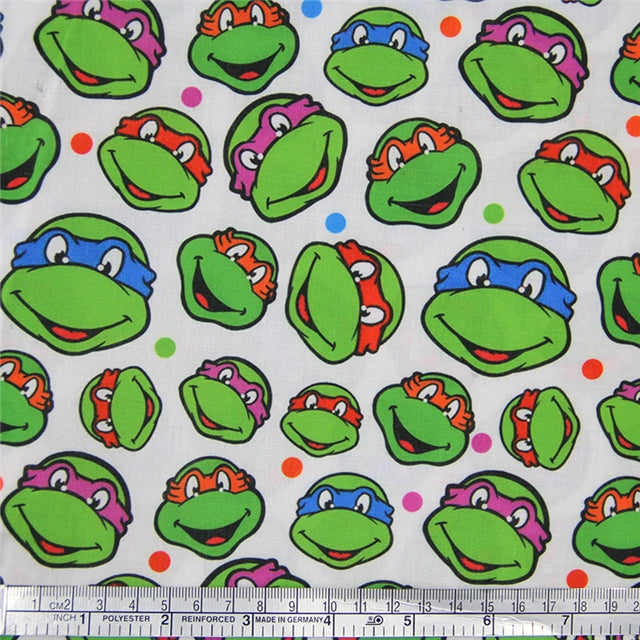Image resolution: width=640 pixels, height=640 pixels.
Task: Click the 3 inch mark on the ruler
Action: pyautogui.click(x=245, y=620)
